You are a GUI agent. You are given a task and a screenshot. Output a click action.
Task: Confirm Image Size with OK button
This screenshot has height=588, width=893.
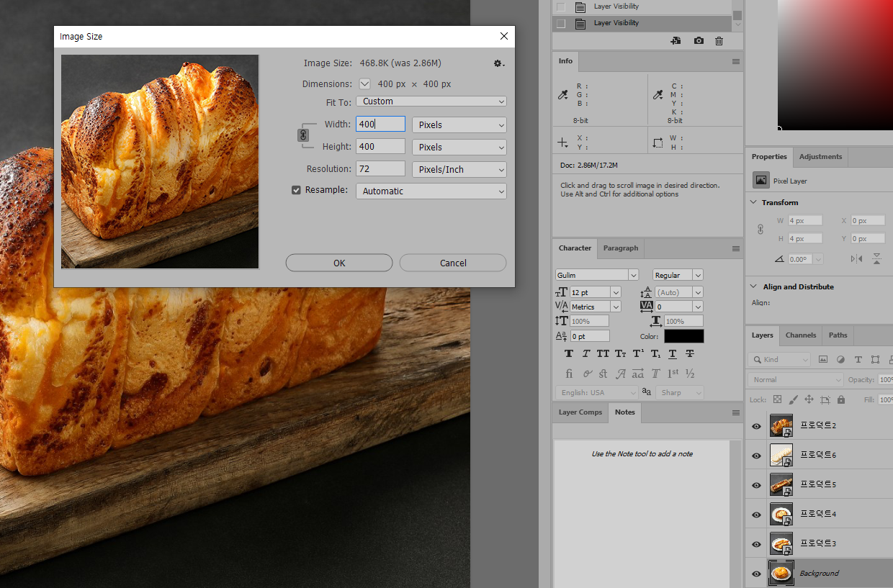[339, 263]
